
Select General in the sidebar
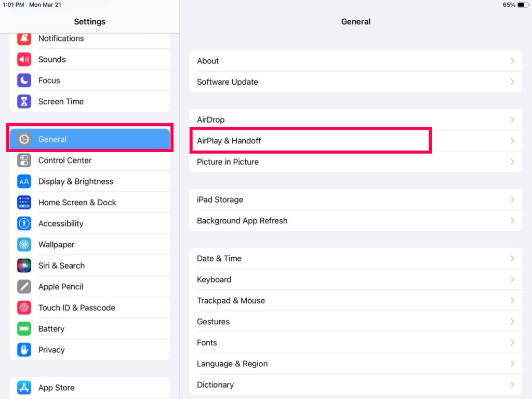point(89,139)
